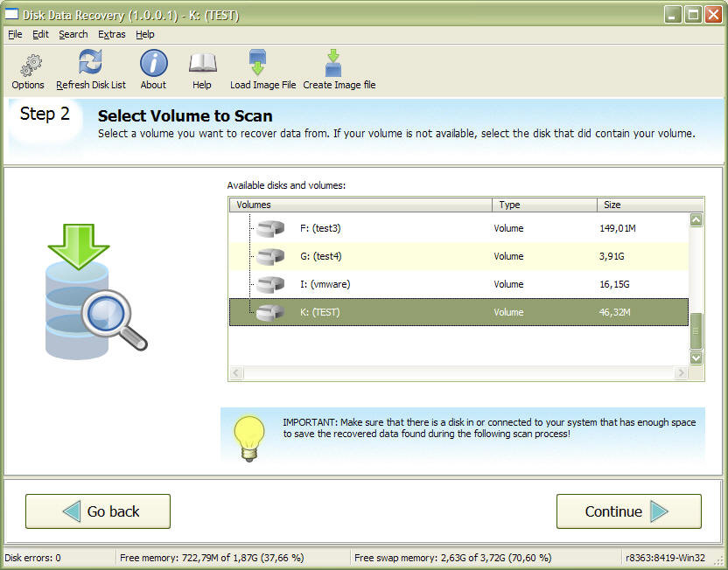Open the Edit menu
The height and width of the screenshot is (570, 728).
[x=40, y=34]
